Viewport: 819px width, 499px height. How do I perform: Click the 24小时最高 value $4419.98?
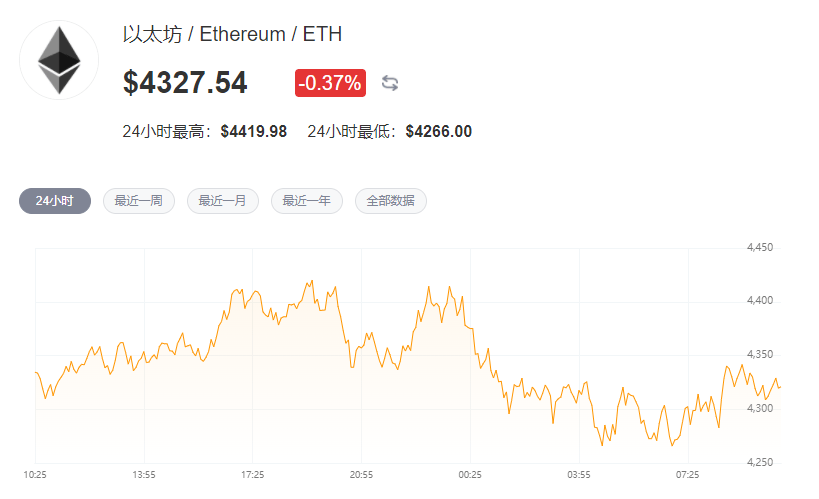[x=253, y=132]
